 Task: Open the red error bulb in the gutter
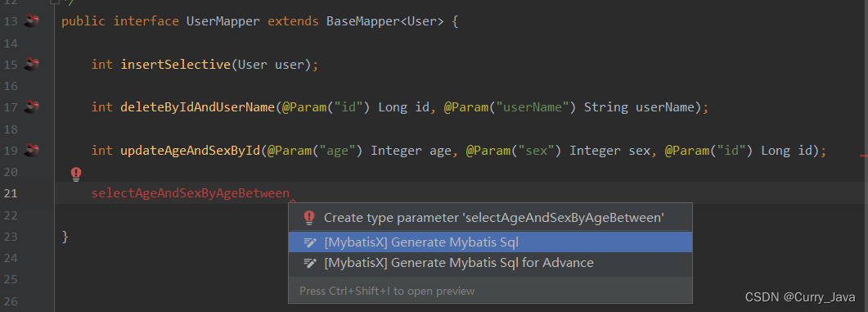tap(76, 174)
